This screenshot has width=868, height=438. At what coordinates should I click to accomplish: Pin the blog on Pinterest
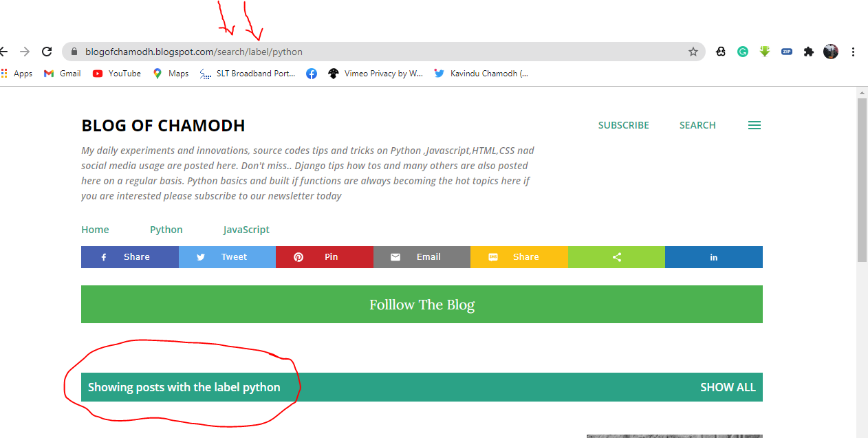325,257
